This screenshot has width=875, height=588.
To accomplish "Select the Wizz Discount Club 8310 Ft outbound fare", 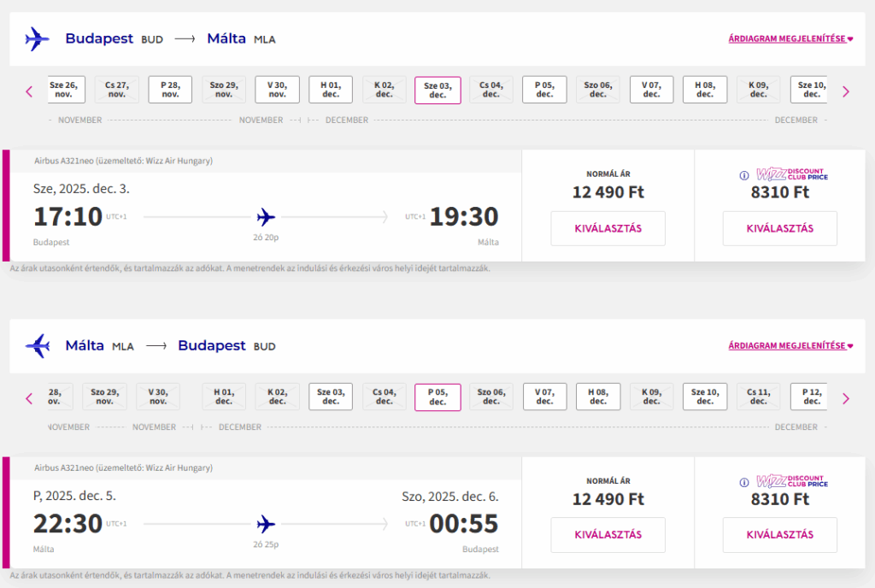I will 779,228.
